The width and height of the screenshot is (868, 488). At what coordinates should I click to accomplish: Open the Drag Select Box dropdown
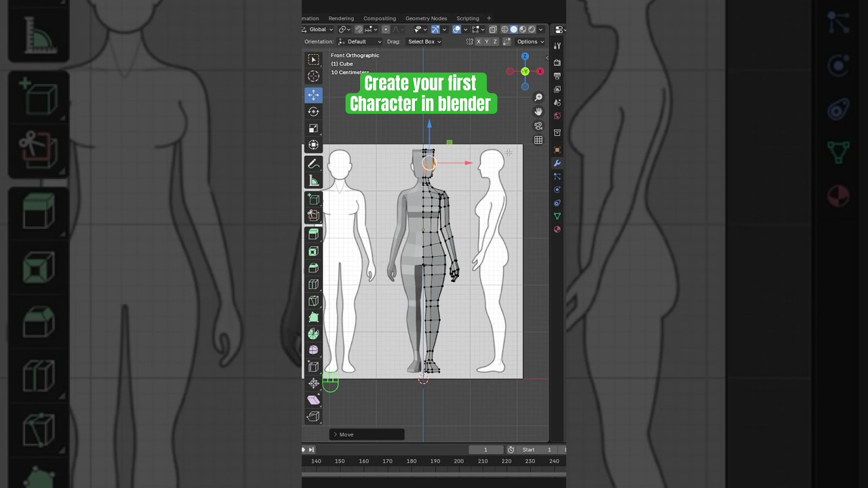[x=424, y=41]
